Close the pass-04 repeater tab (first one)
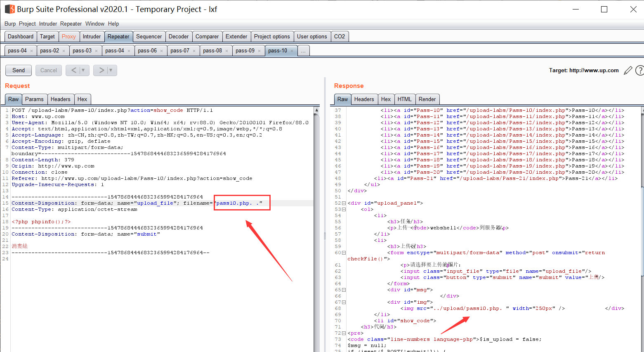The height and width of the screenshot is (352, 644). [31, 51]
